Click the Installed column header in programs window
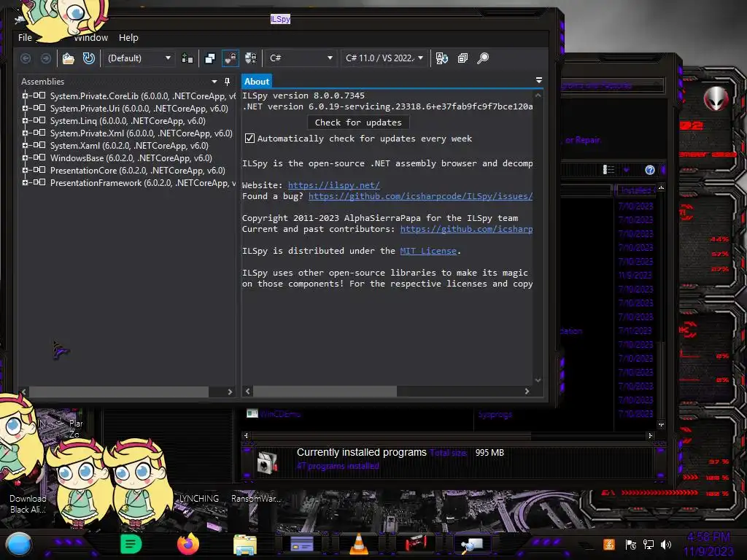 pyautogui.click(x=636, y=190)
